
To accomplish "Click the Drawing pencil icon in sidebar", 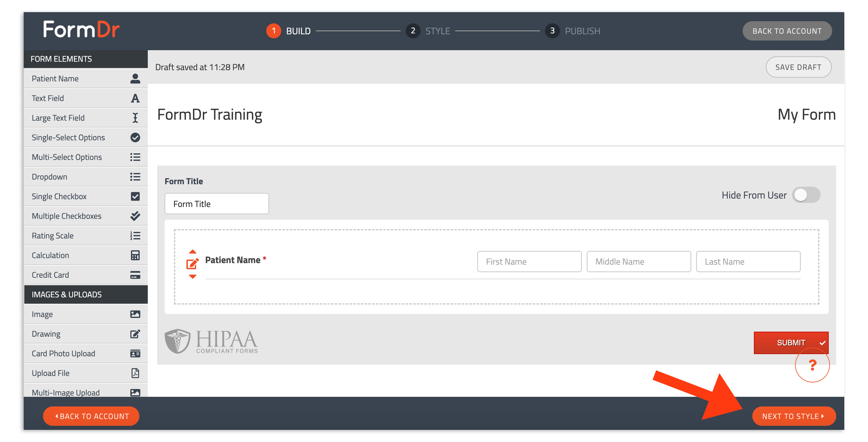I will click(135, 334).
